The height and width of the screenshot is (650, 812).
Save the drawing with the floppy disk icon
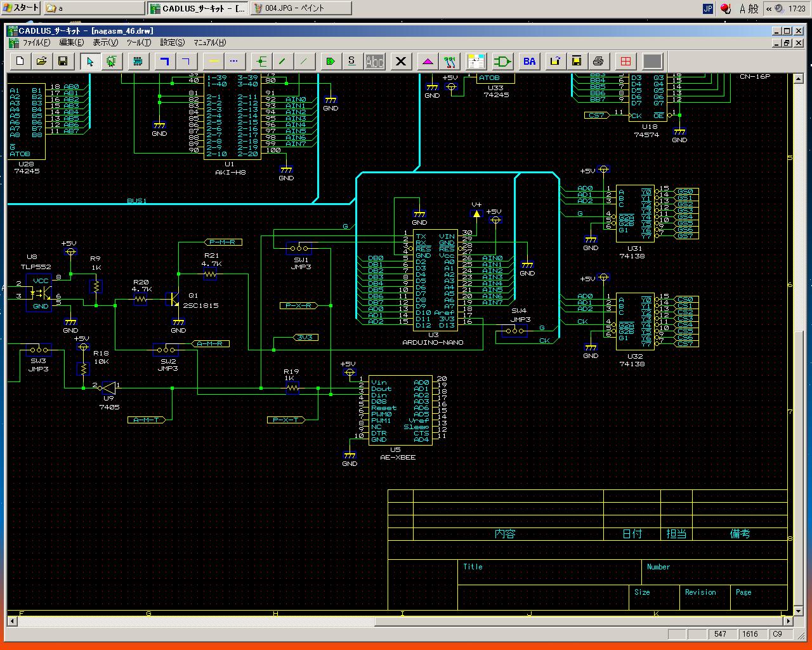coord(63,61)
